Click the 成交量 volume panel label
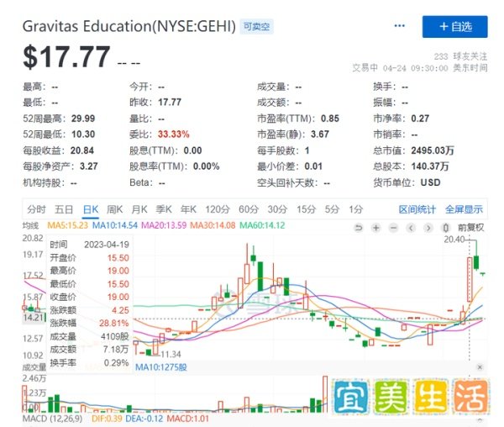This screenshot has height=427, width=504. (x=34, y=367)
